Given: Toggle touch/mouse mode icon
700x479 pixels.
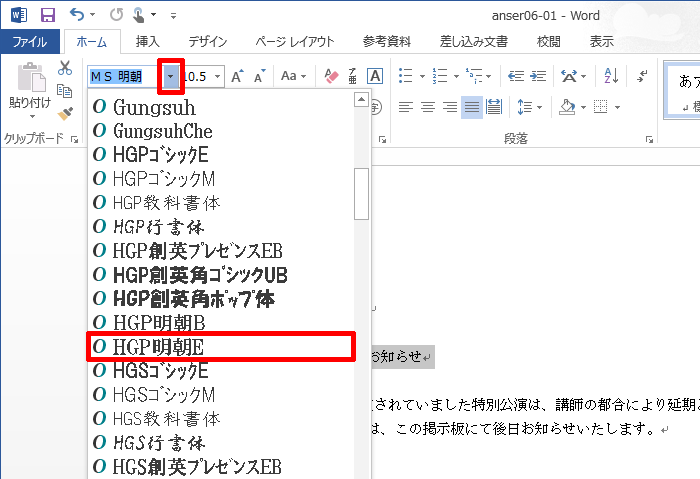Looking at the screenshot, I should pos(139,15).
